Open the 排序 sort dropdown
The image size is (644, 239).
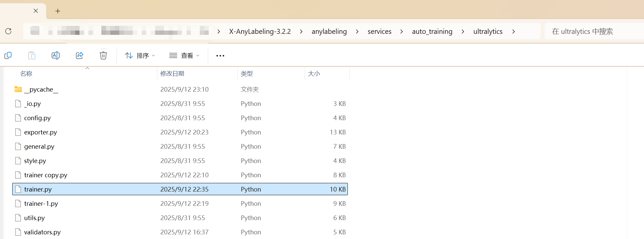(x=140, y=55)
